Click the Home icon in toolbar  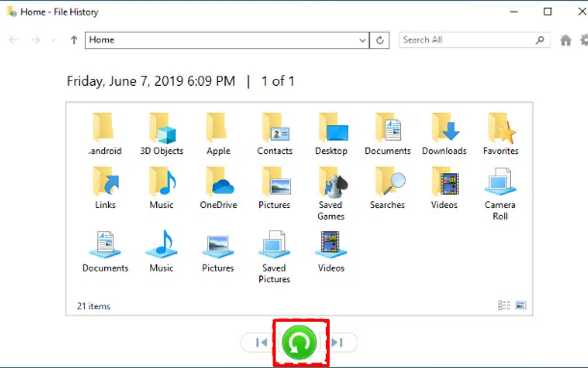point(565,40)
